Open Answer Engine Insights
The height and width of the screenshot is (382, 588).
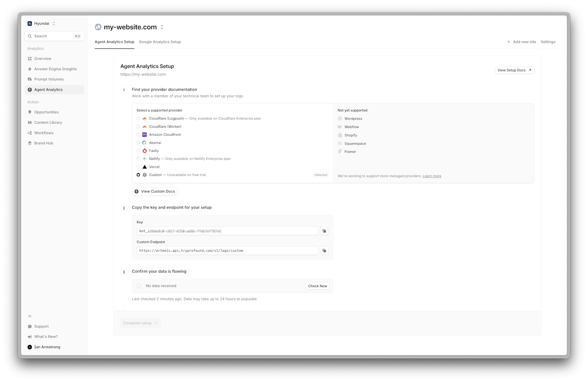pos(55,69)
